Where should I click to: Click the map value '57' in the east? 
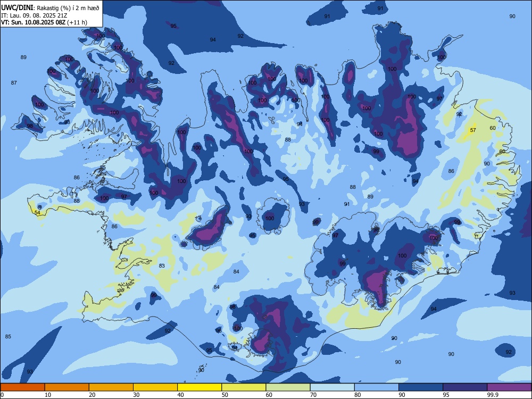click(x=473, y=130)
